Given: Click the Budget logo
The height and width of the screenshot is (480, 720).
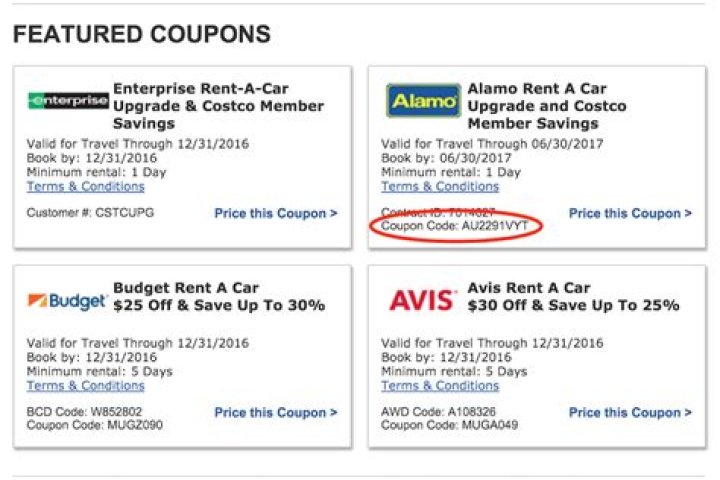Looking at the screenshot, I should point(68,301).
